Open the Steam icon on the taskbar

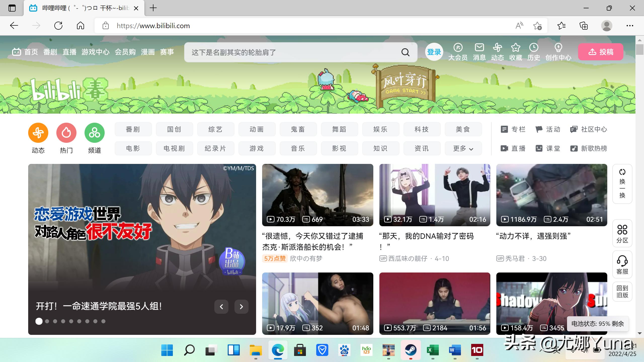coord(411,350)
